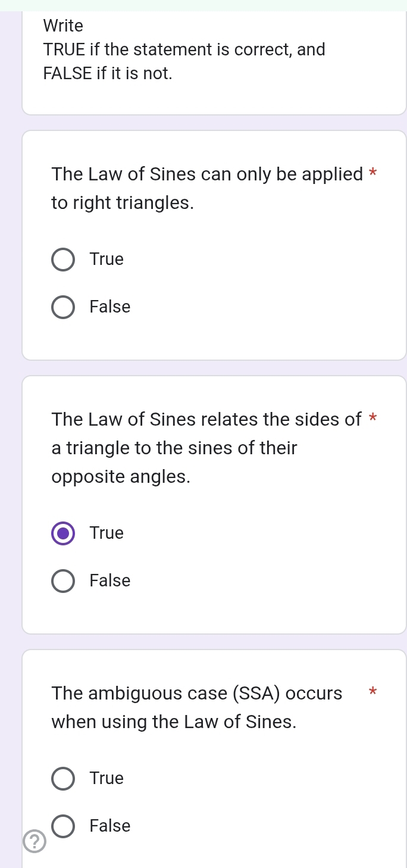This screenshot has width=407, height=868.
Task: Select False for the ambiguous case statement
Action: click(x=62, y=826)
